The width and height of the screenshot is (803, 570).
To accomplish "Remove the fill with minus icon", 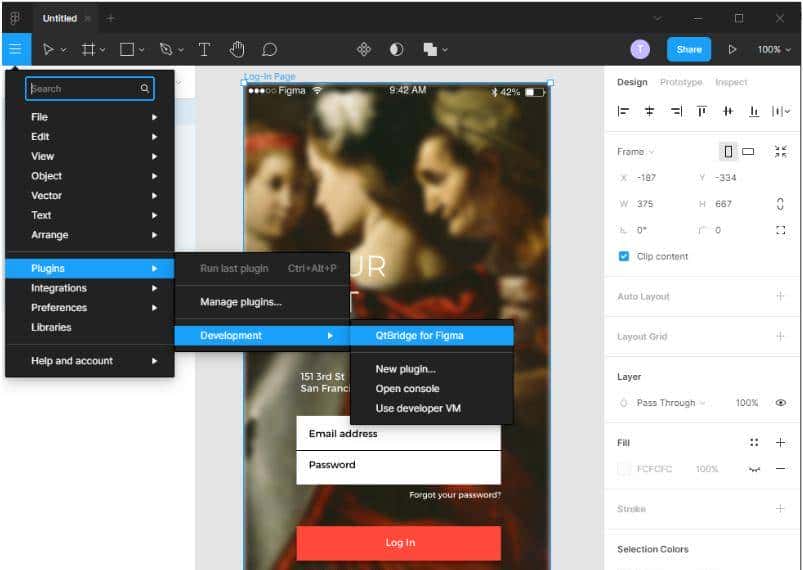I will (x=780, y=469).
